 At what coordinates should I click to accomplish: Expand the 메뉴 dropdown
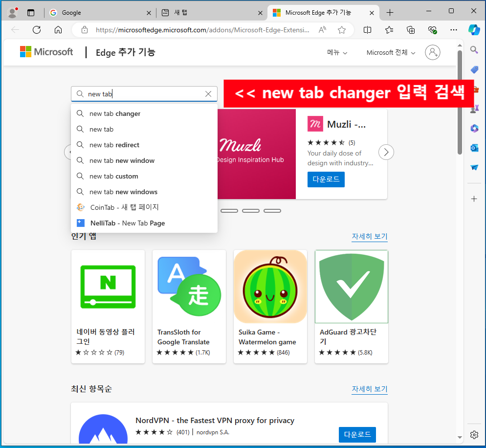(337, 52)
